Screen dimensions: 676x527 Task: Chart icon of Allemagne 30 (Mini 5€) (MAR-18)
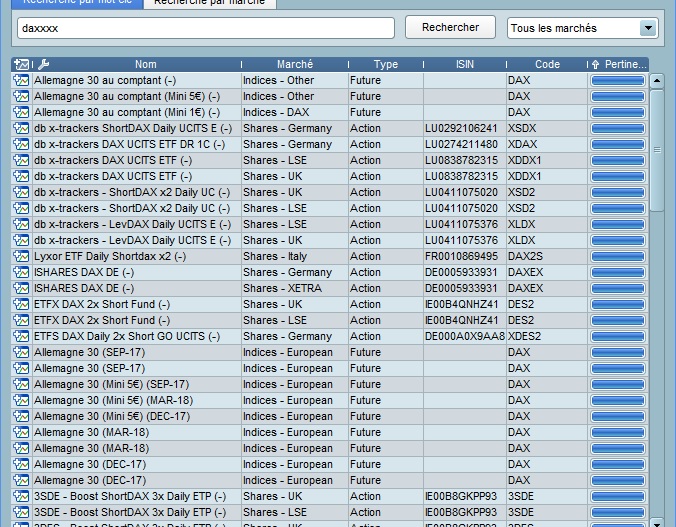click(21, 400)
